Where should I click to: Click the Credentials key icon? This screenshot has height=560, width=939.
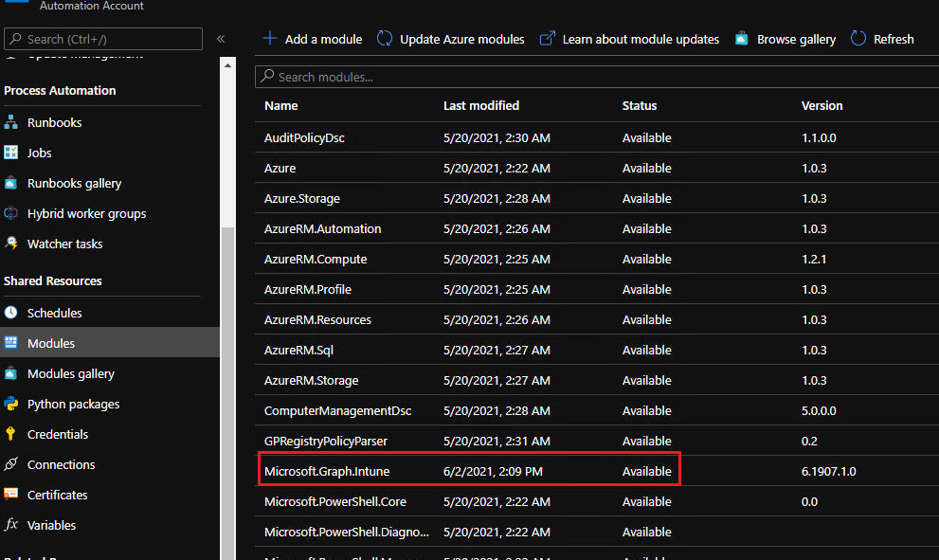(10, 434)
